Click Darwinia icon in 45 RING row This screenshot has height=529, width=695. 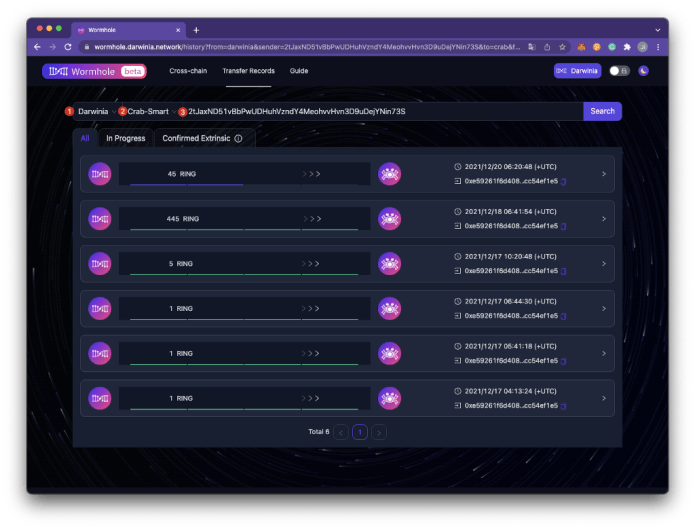(x=100, y=174)
